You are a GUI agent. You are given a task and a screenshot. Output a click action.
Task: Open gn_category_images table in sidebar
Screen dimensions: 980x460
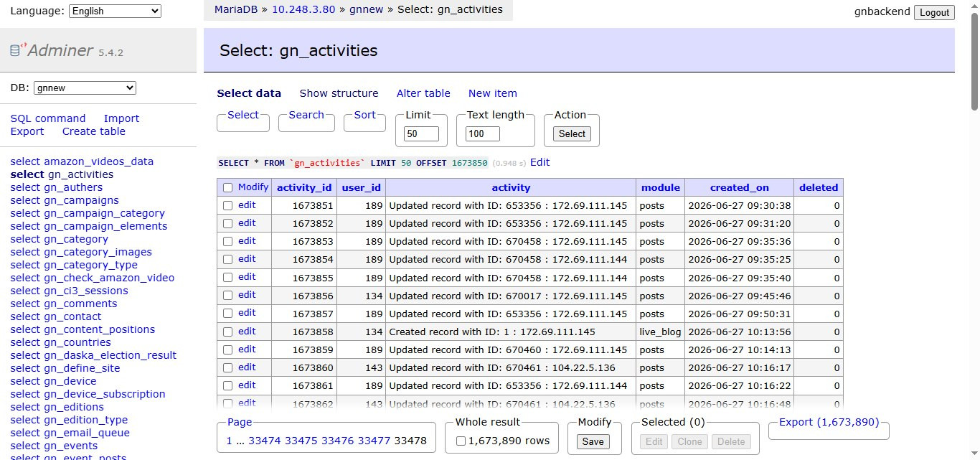pos(98,252)
